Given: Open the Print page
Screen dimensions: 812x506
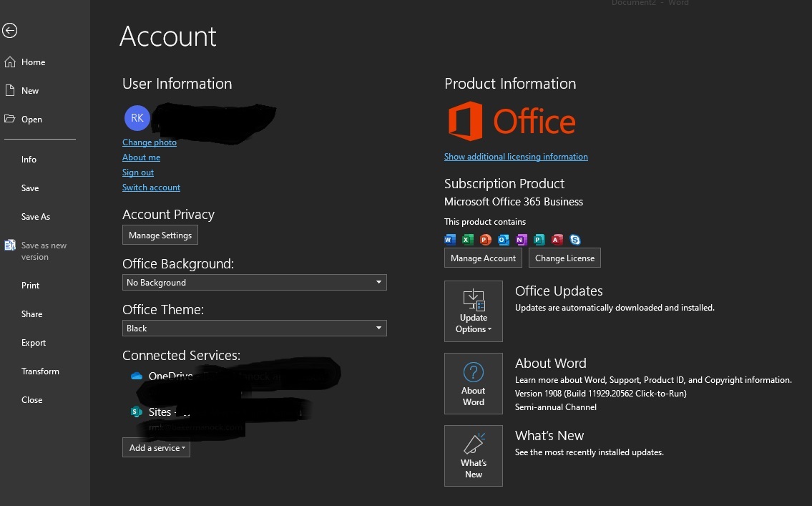Looking at the screenshot, I should point(31,286).
